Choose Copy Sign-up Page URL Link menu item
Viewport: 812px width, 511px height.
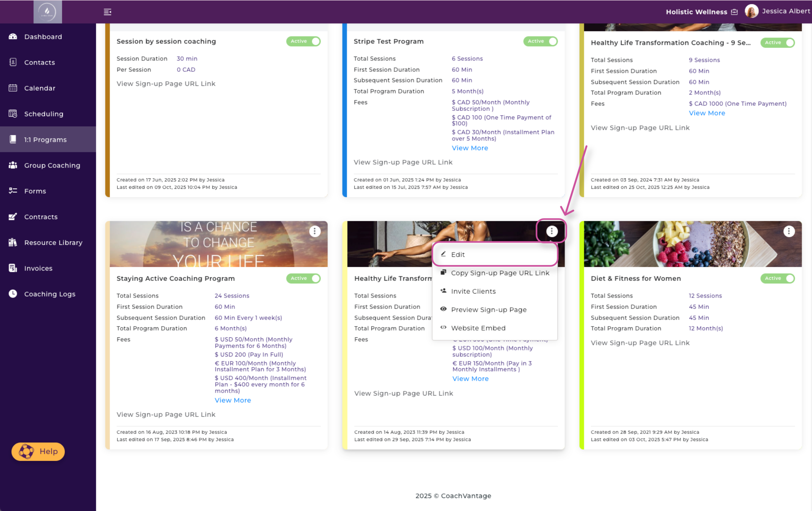[500, 273]
